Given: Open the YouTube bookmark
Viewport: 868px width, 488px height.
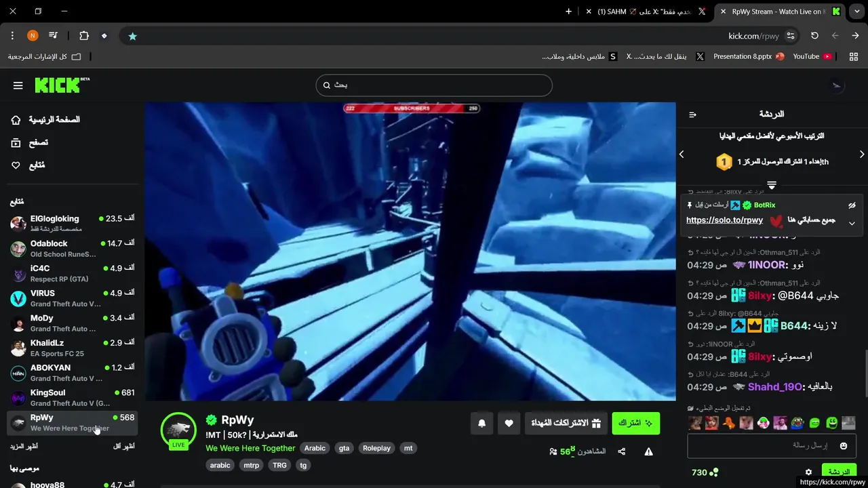Looking at the screenshot, I should (x=812, y=57).
